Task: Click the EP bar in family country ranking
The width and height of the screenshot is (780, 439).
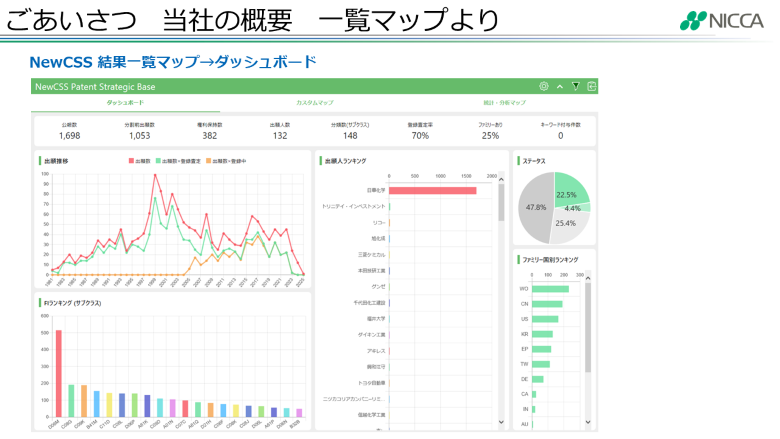Action: click(542, 349)
